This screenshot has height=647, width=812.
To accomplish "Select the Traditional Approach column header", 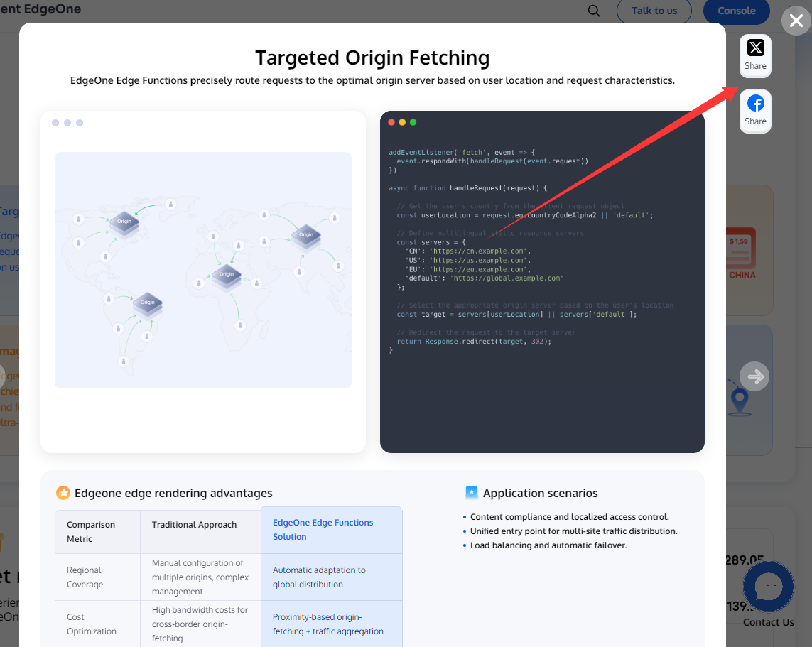I will [194, 525].
